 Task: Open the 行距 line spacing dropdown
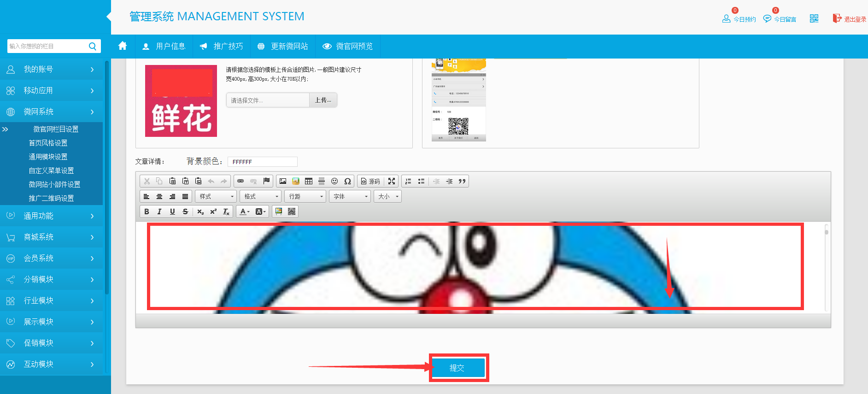click(x=305, y=196)
